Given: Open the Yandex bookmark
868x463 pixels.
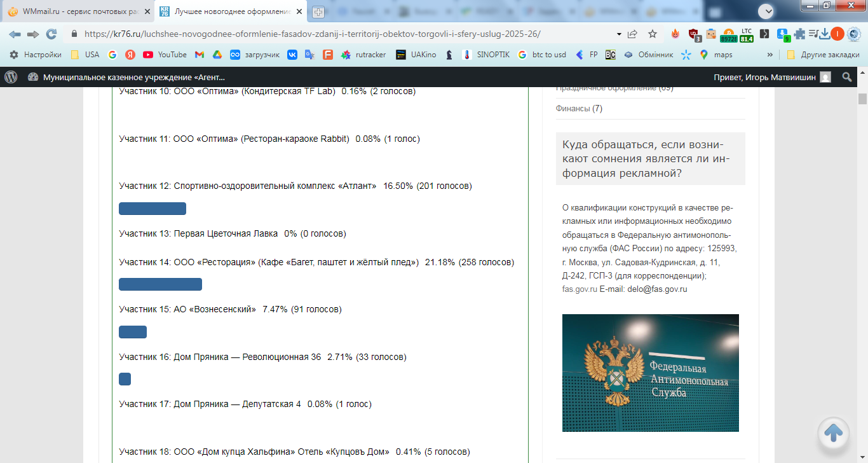Looking at the screenshot, I should [x=130, y=55].
